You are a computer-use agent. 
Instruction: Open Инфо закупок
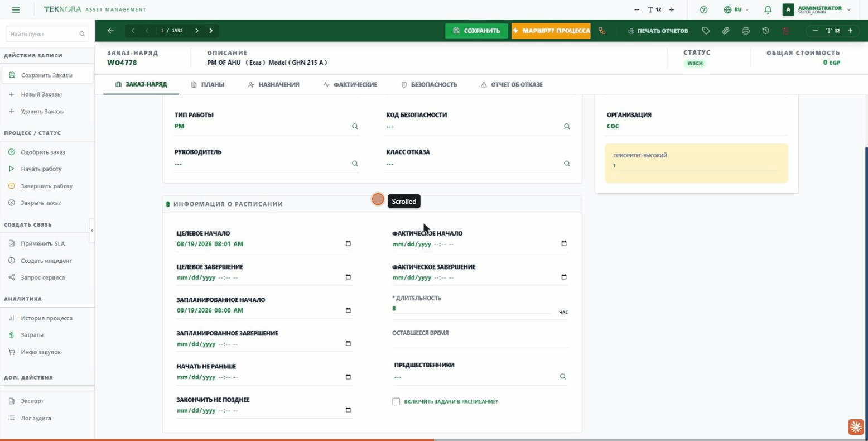(x=41, y=352)
